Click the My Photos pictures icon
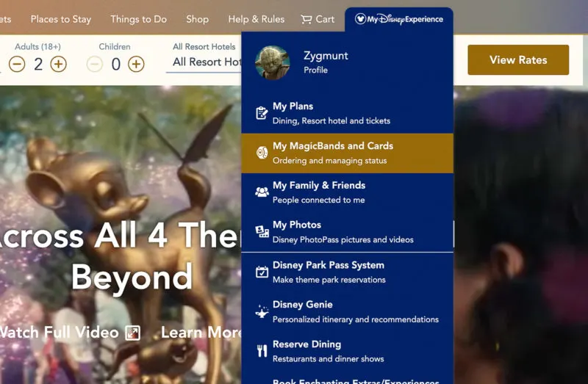 point(262,231)
